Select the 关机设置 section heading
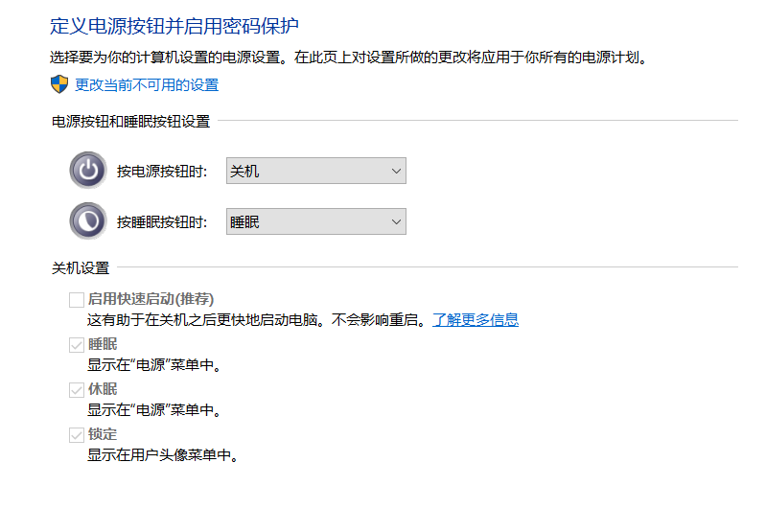766x532 pixels. point(81,267)
